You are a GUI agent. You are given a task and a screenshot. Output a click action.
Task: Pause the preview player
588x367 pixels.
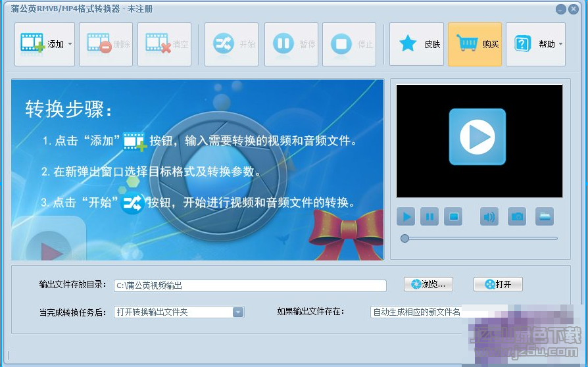tap(429, 216)
